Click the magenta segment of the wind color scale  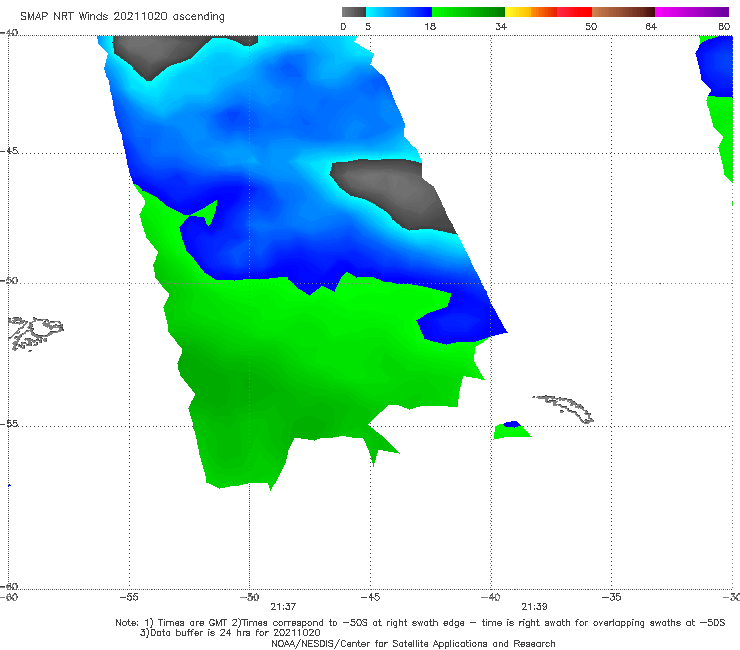point(692,12)
